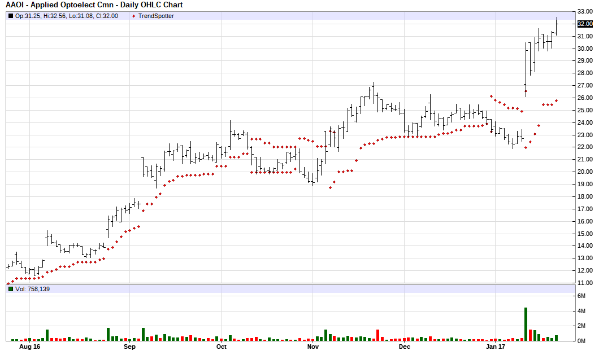The width and height of the screenshot is (599, 364).
Task: Click the 15.00 price axis label
Action: pyautogui.click(x=585, y=234)
